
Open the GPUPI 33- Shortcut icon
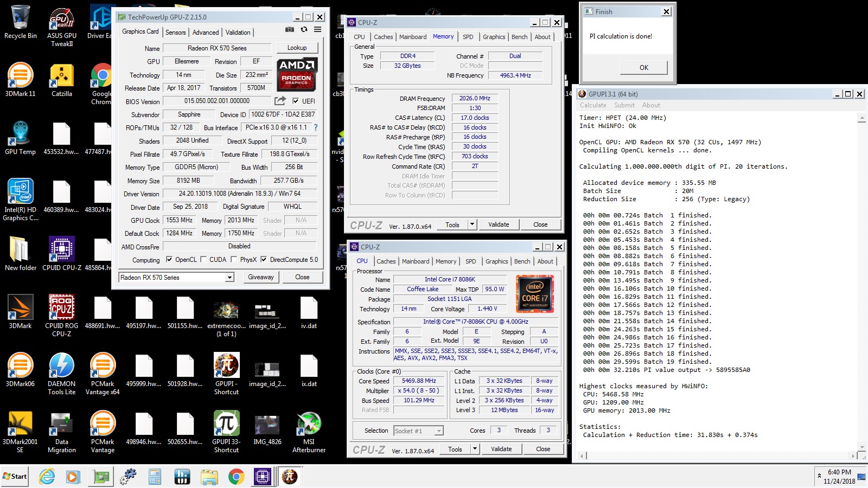click(x=226, y=432)
